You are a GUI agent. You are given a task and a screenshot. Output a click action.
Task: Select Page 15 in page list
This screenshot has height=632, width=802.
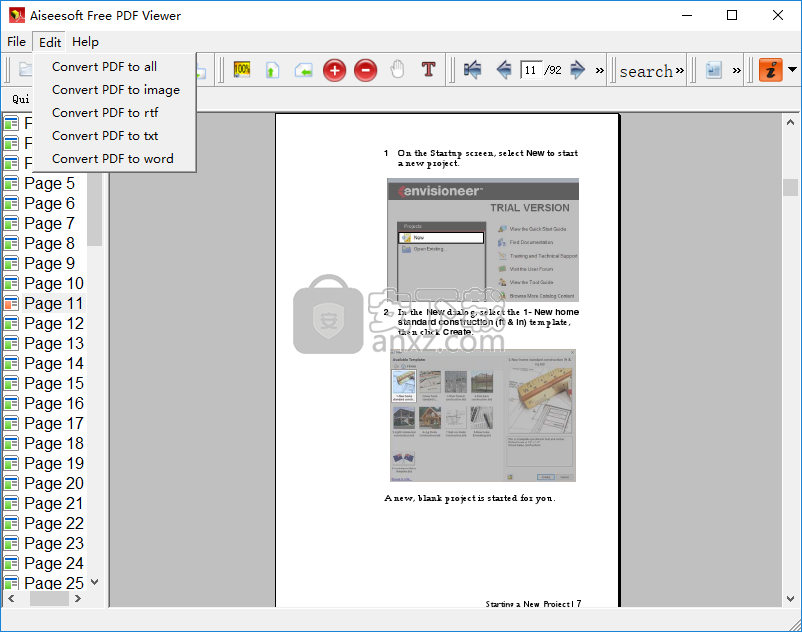point(54,383)
